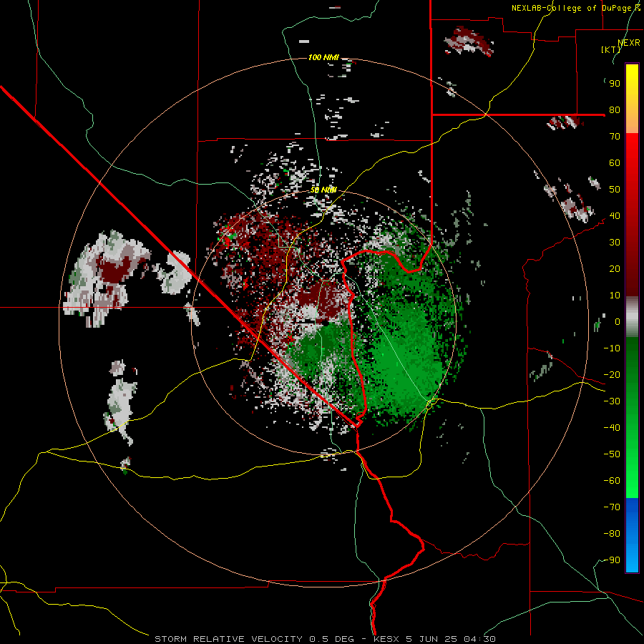Click the "80" value on velocity scale
644x644 pixels.
click(x=615, y=109)
